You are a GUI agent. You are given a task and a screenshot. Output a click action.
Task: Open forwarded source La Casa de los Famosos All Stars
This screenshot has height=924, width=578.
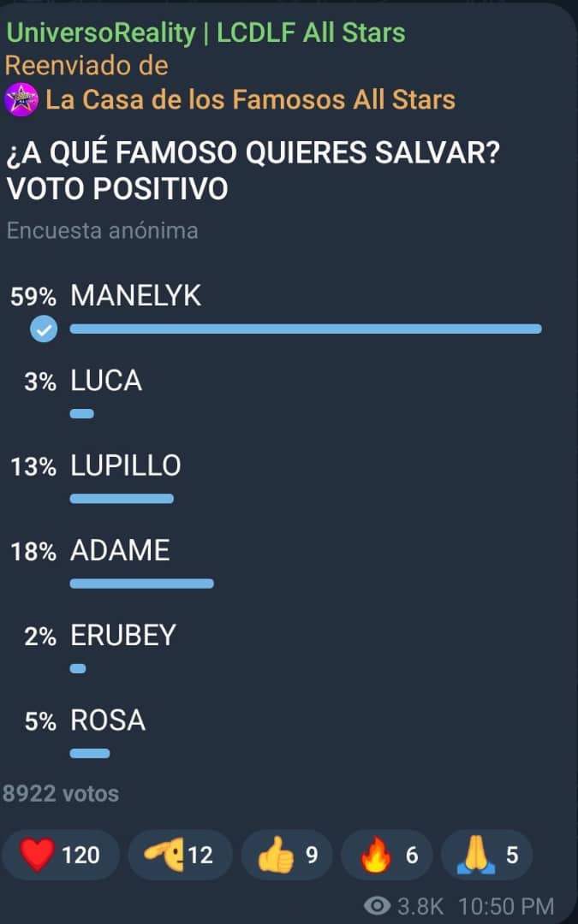(x=250, y=100)
